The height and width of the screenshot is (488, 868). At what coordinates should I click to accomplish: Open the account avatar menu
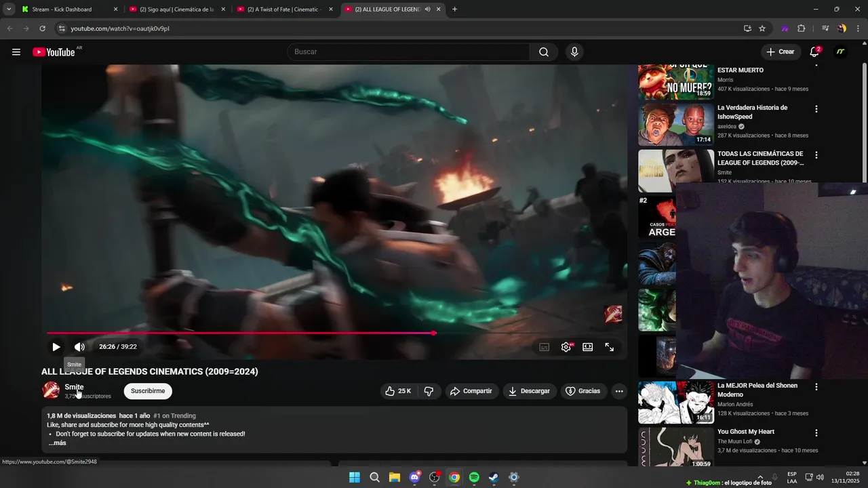pyautogui.click(x=840, y=52)
